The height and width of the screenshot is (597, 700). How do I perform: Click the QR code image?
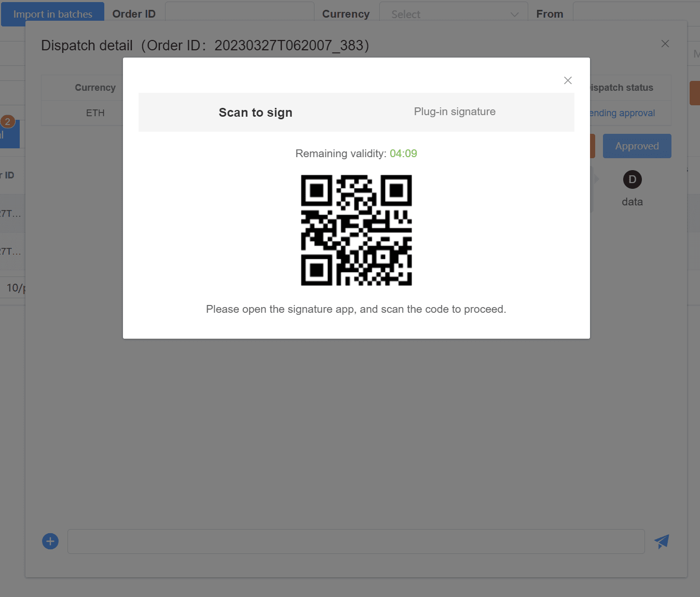click(356, 230)
